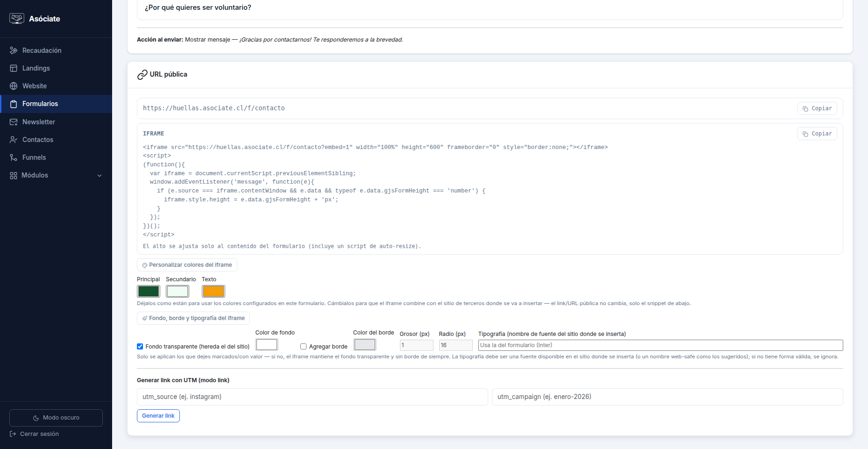
Task: Click the URL pública link chain icon
Action: click(142, 75)
